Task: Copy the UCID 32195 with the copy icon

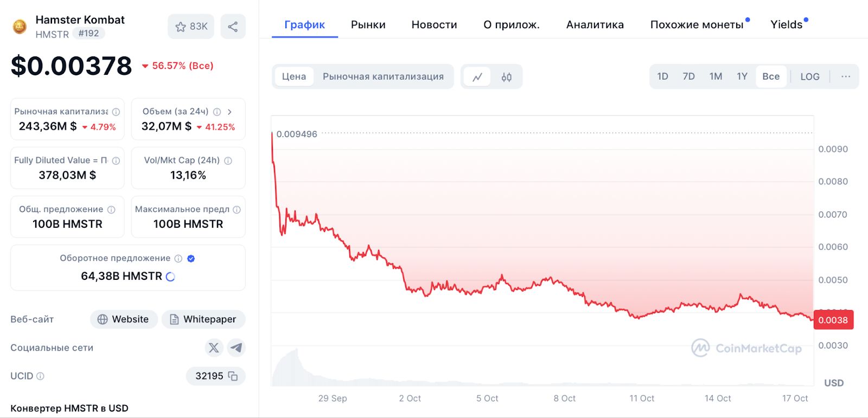Action: click(233, 376)
